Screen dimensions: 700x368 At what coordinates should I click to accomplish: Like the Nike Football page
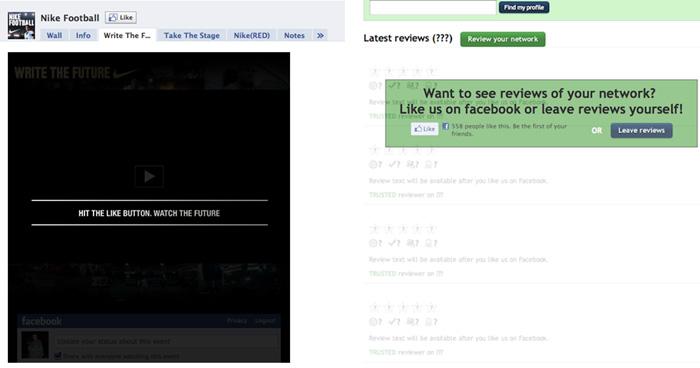pos(121,17)
